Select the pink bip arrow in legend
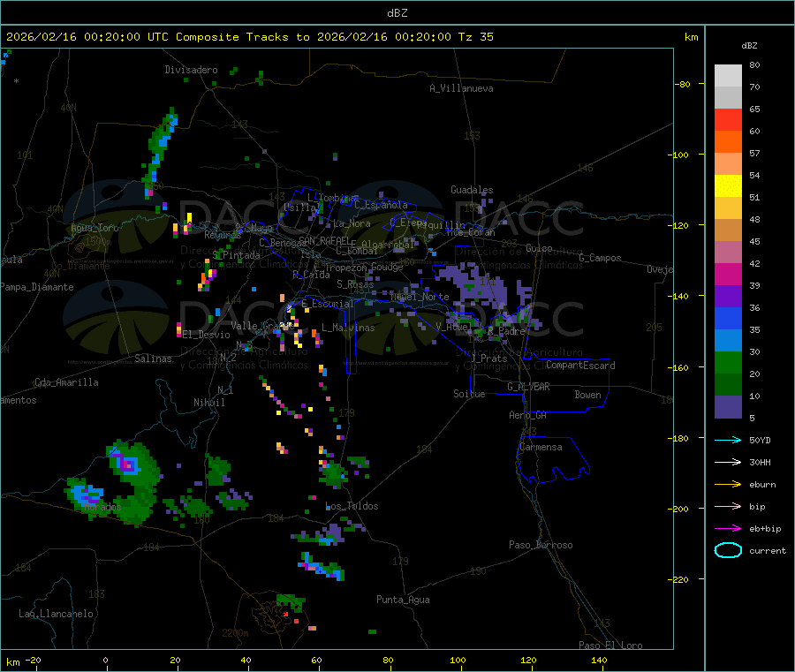This screenshot has height=672, width=795. point(728,506)
